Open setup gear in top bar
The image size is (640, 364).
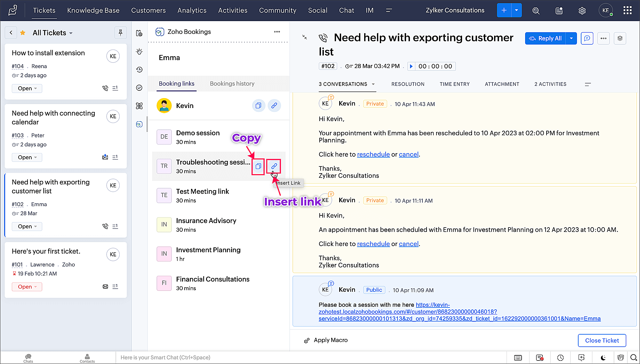point(582,11)
